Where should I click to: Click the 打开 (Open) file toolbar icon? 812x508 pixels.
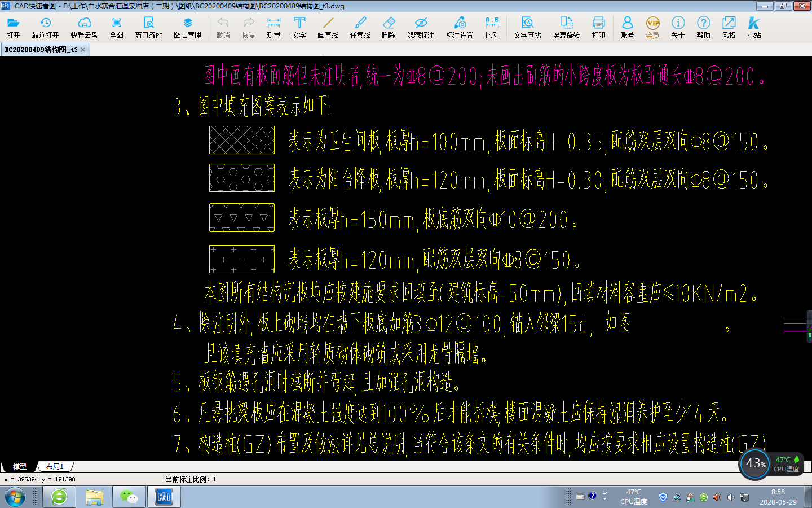pos(13,27)
